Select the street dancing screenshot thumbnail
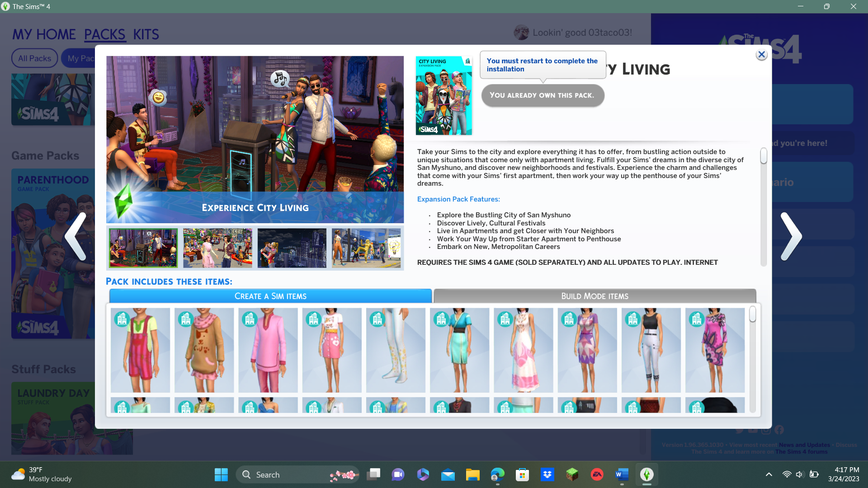This screenshot has width=868, height=488. tap(366, 248)
